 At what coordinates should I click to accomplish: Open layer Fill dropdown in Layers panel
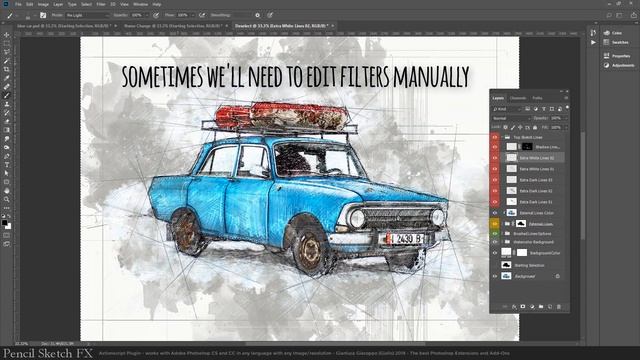(566, 128)
